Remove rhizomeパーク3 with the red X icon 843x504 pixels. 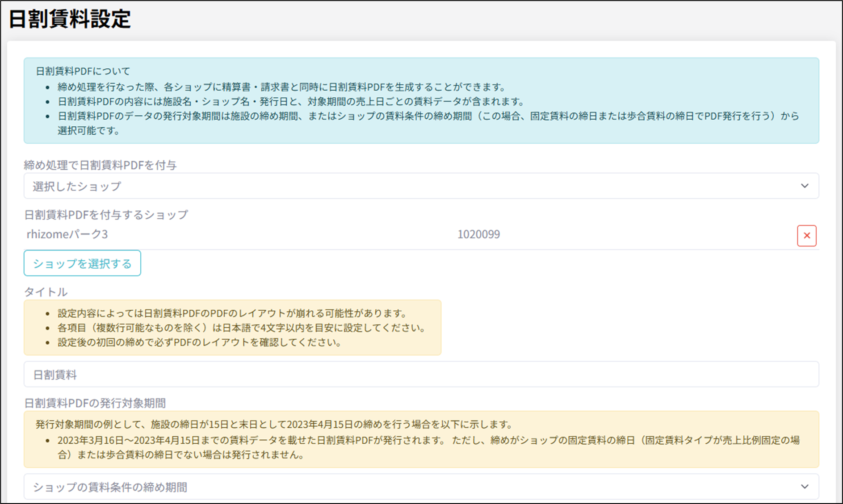coord(806,236)
